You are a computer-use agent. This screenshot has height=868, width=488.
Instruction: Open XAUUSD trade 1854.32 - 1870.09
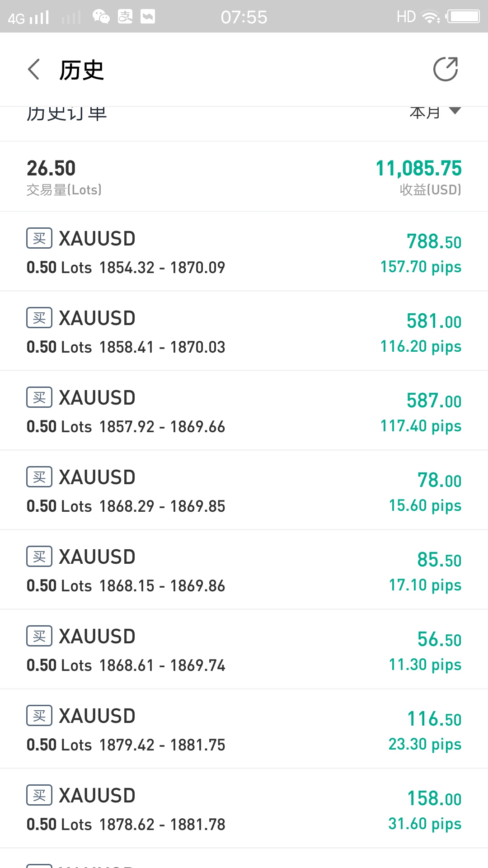244,251
